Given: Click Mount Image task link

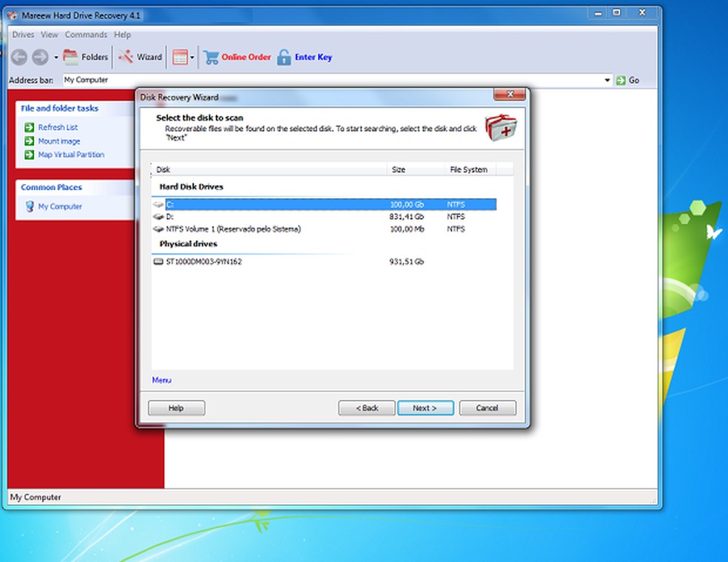Looking at the screenshot, I should coord(59,141).
